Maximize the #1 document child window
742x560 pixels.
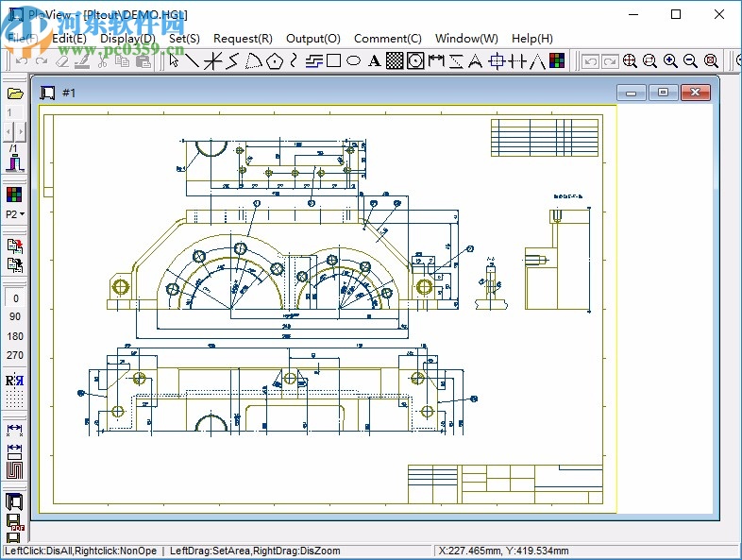664,93
